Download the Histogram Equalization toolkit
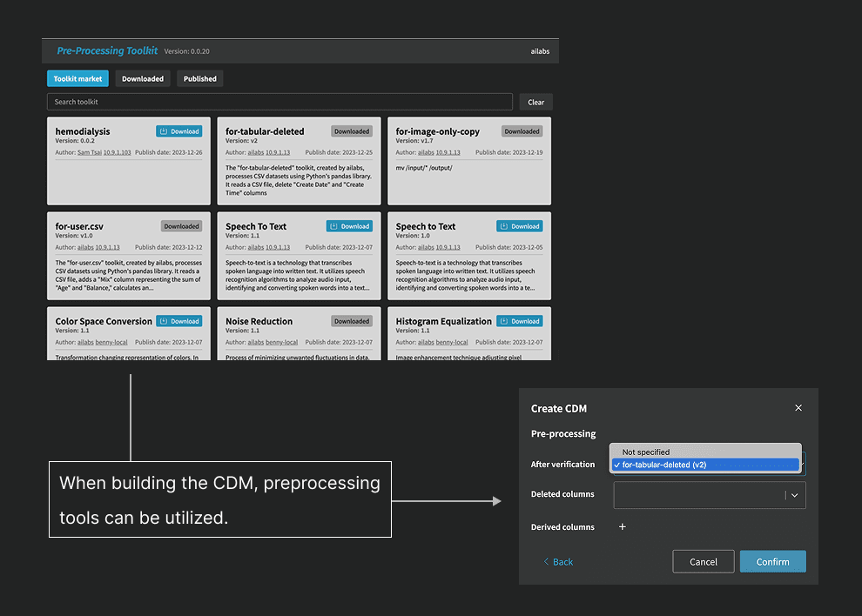The width and height of the screenshot is (862, 616). [519, 321]
